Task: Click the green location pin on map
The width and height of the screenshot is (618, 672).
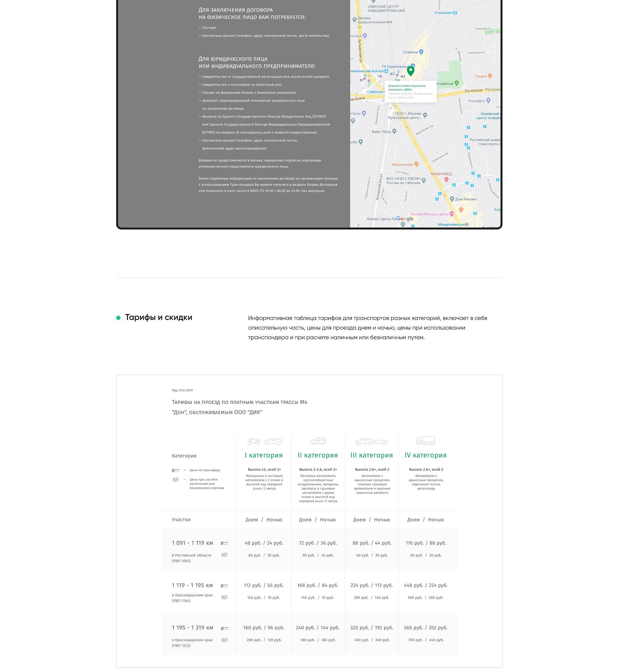Action: (410, 70)
